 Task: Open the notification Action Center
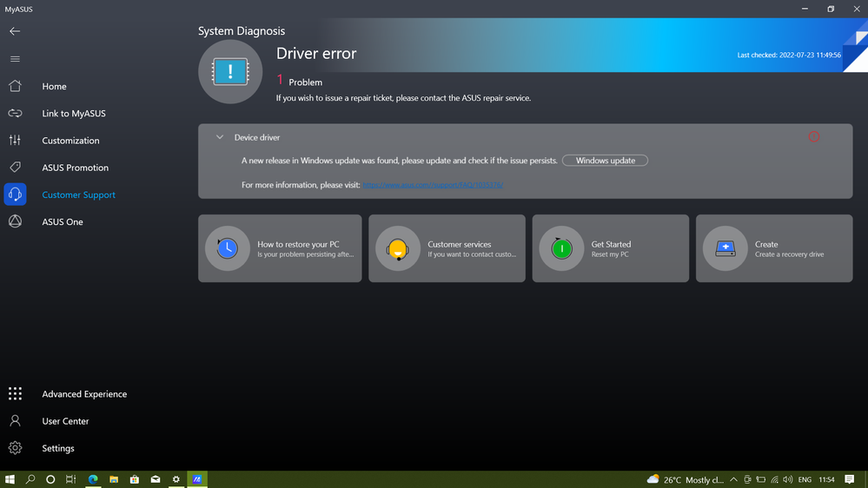coord(849,479)
